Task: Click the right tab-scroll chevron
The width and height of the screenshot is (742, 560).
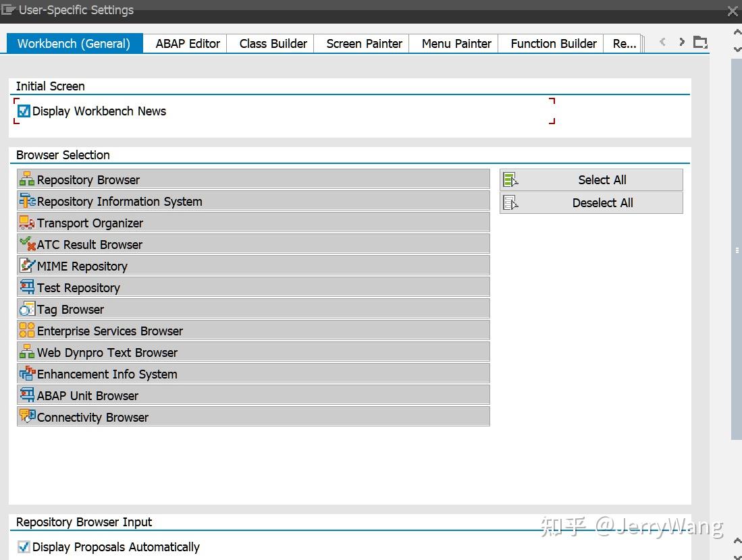Action: click(x=681, y=41)
